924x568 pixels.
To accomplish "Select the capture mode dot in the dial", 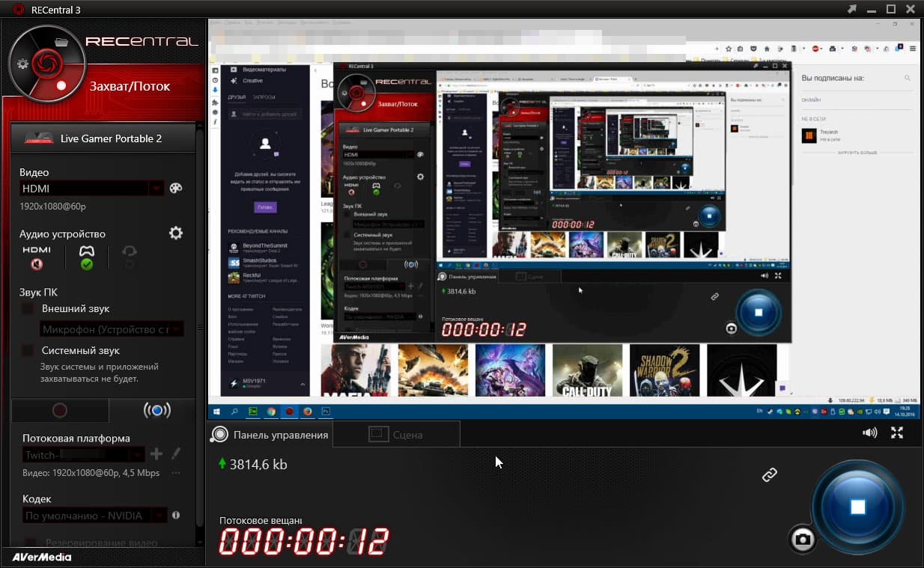I will tap(61, 85).
